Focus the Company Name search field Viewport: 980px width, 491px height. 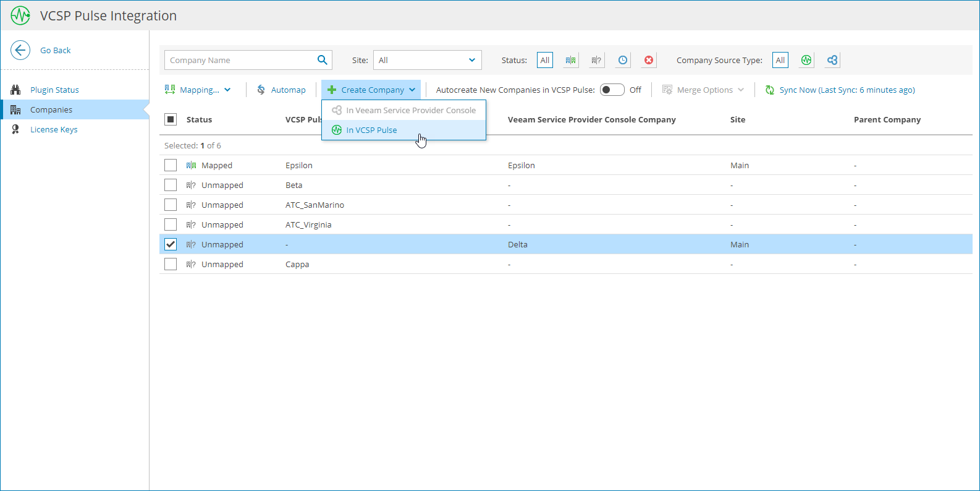point(240,60)
